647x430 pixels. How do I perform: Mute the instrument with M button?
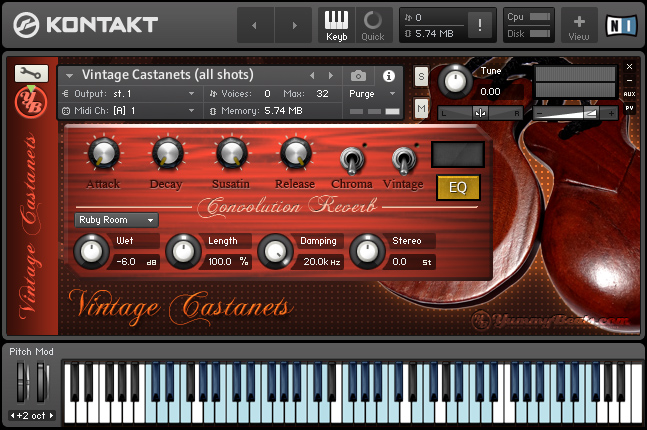(x=421, y=109)
